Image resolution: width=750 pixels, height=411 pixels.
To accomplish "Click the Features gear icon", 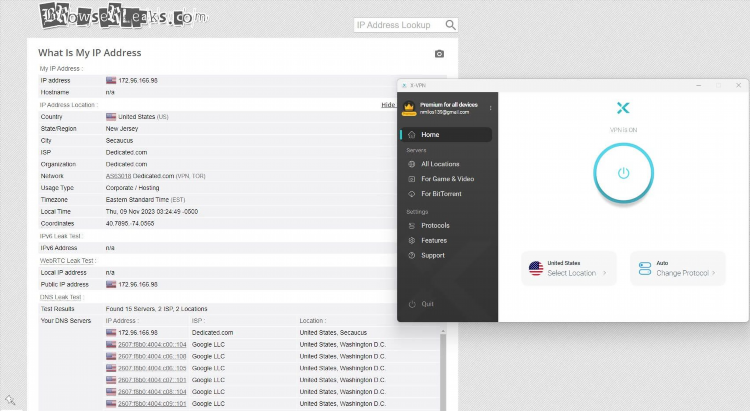I will point(411,241).
